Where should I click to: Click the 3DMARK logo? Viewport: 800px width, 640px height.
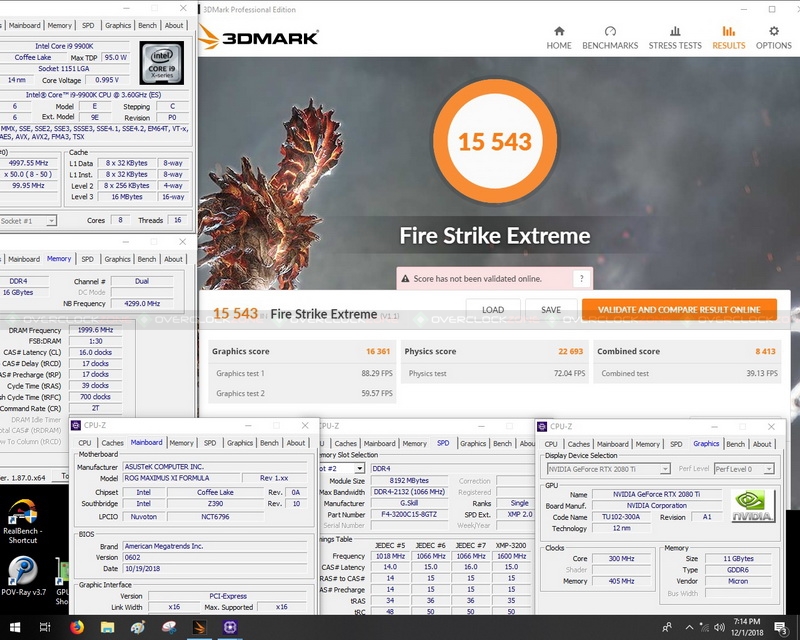point(259,37)
